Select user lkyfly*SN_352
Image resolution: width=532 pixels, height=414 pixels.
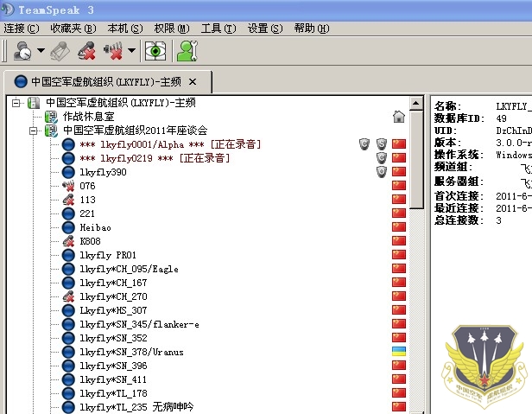pyautogui.click(x=113, y=338)
